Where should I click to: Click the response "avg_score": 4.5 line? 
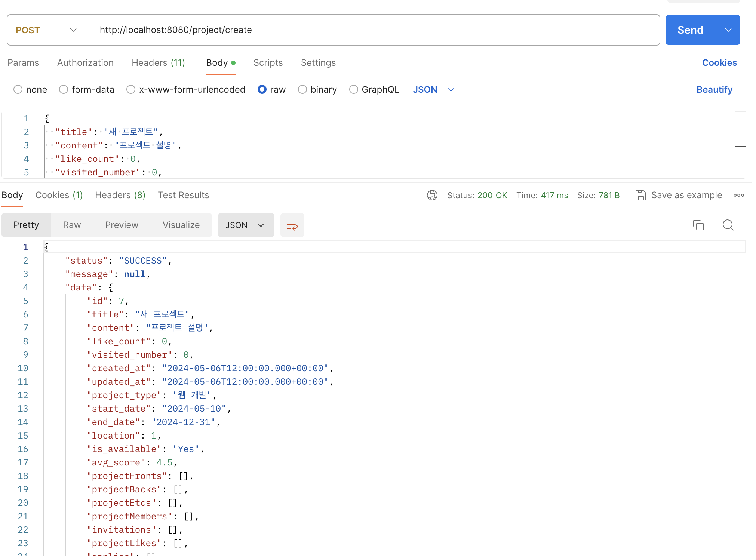tap(132, 462)
